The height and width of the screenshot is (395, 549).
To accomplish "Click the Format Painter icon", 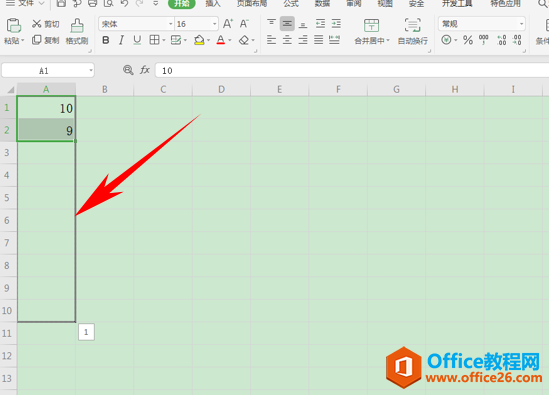I will 77,26.
